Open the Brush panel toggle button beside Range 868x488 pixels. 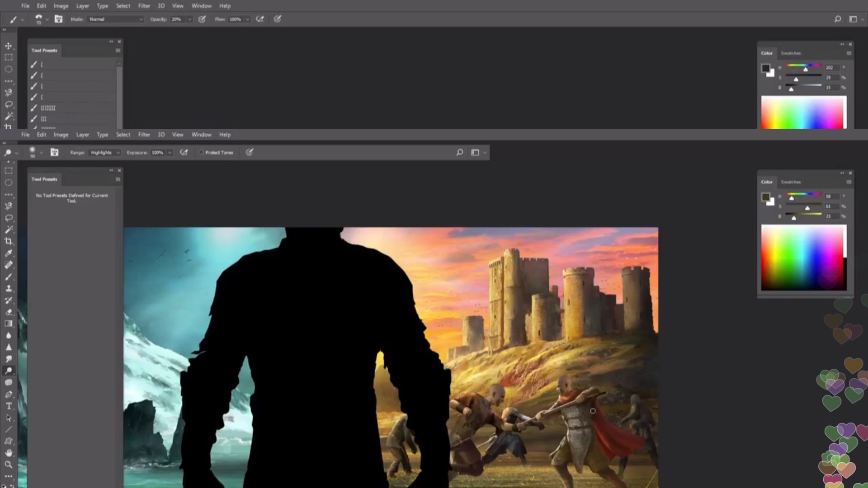click(x=54, y=152)
